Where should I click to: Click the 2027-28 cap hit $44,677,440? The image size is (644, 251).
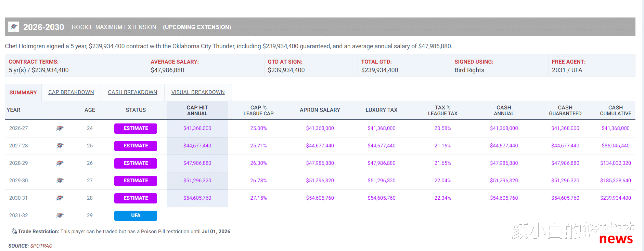tap(197, 146)
